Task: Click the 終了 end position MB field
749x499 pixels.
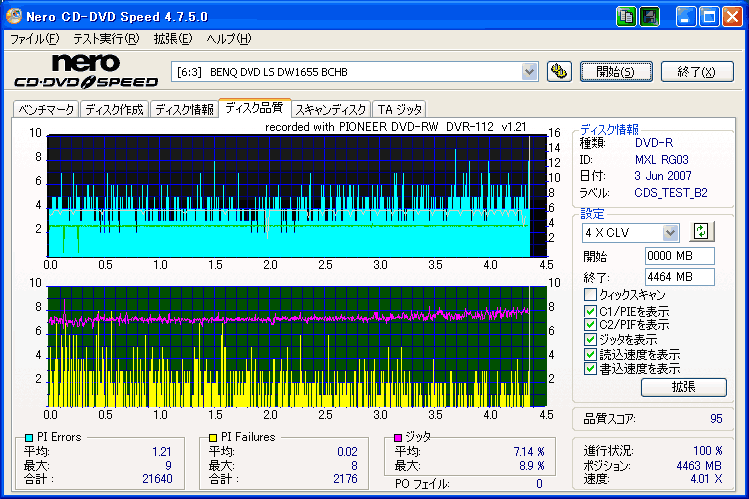Action: 679,277
